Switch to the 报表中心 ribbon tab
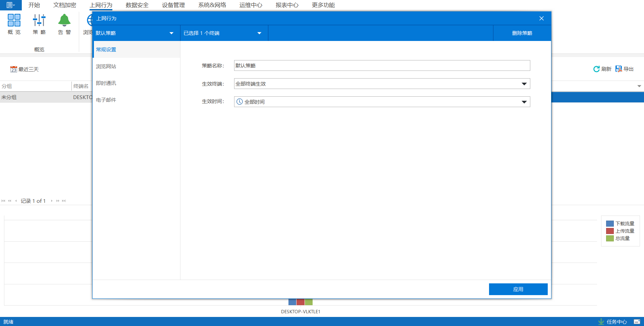 point(287,5)
